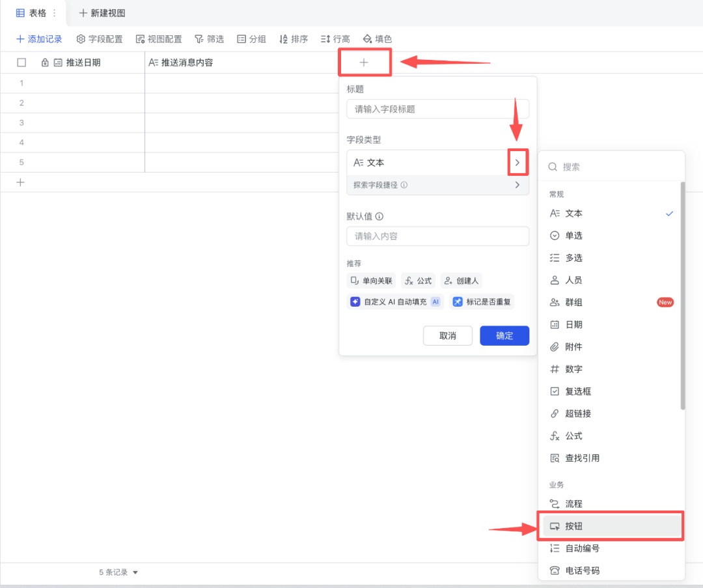Click row 2 推送消息内容 cell
This screenshot has width=703, height=588.
[241, 103]
